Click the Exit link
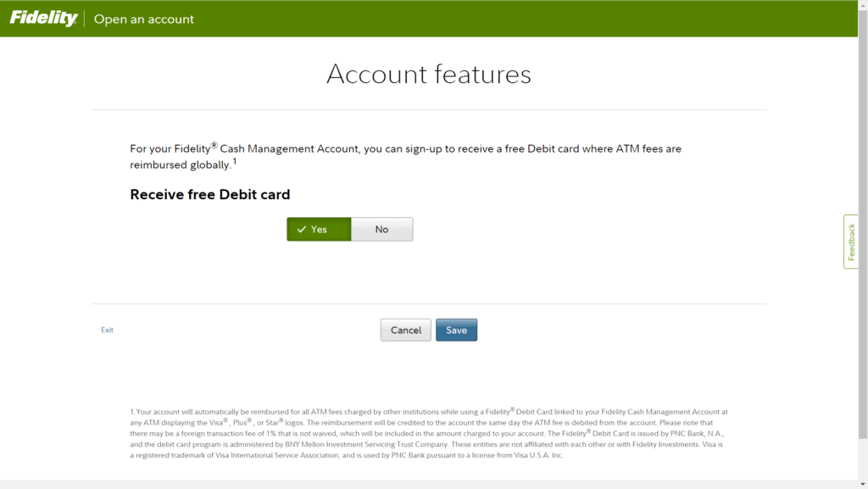The image size is (868, 489). pyautogui.click(x=107, y=330)
